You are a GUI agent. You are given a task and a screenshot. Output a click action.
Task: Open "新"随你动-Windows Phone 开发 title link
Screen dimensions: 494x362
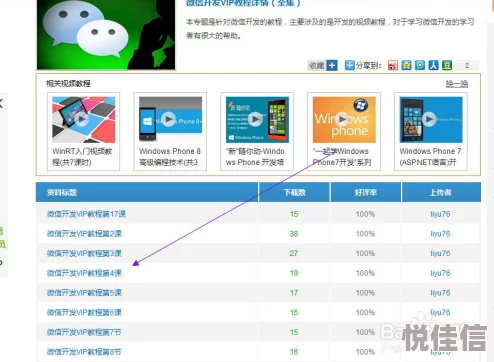[x=255, y=157]
